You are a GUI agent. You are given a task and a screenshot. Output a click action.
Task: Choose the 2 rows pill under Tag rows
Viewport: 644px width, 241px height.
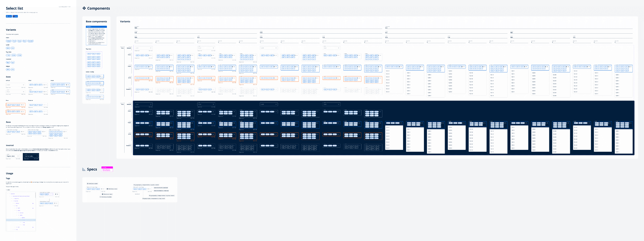pos(14,55)
